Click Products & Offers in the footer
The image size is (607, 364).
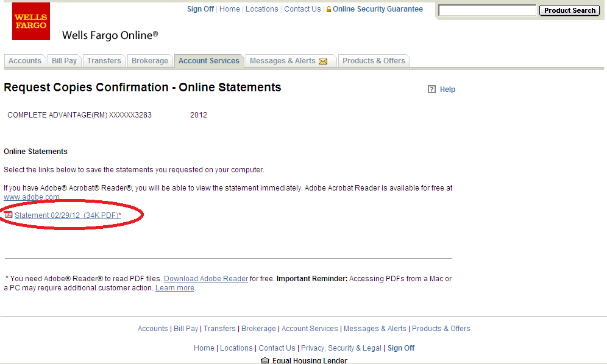click(441, 329)
